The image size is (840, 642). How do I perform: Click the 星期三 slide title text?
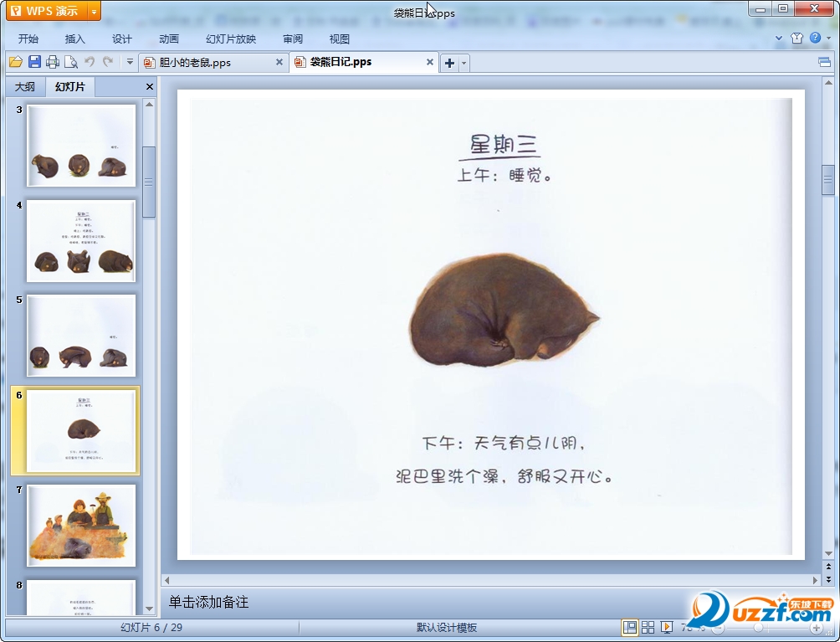click(x=503, y=145)
